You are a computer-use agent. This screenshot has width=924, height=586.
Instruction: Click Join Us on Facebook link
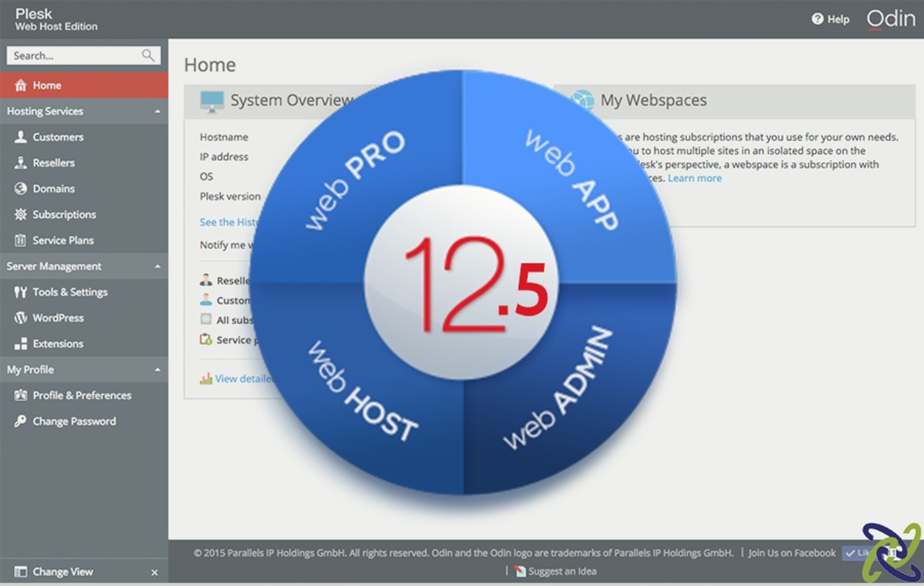tap(792, 552)
